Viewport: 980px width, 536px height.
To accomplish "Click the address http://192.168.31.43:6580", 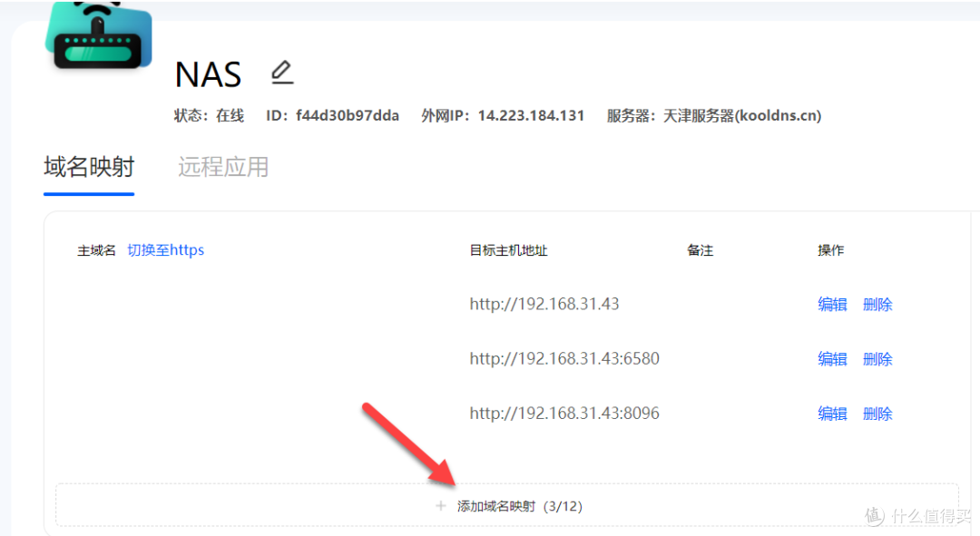I will 564,358.
